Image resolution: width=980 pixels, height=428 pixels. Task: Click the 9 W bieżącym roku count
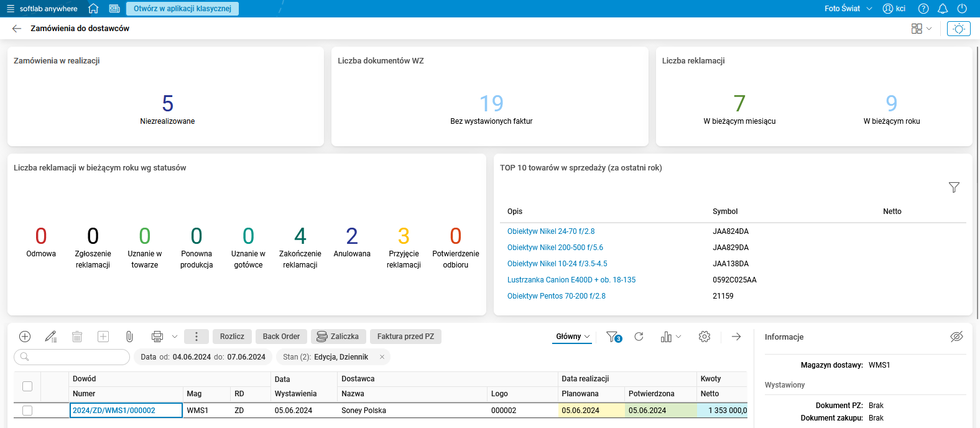(892, 103)
